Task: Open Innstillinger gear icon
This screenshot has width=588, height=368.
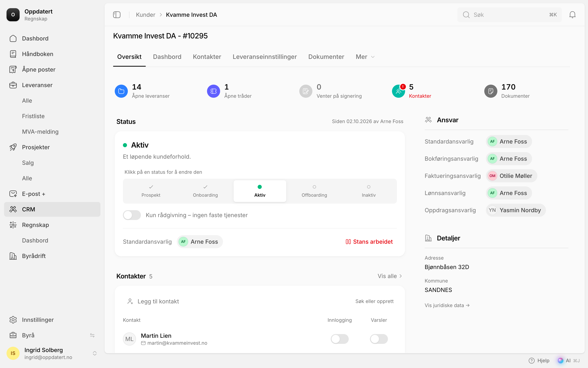Action: [13, 320]
